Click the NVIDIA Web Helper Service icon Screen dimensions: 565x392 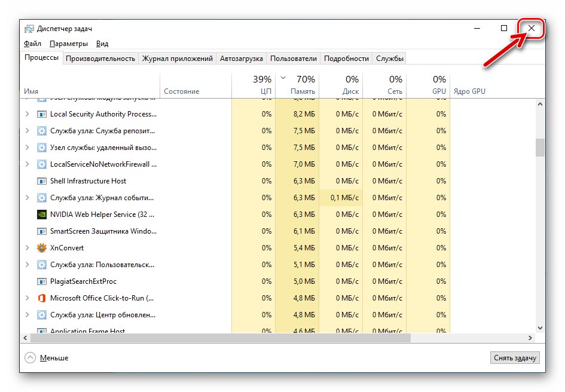42,215
